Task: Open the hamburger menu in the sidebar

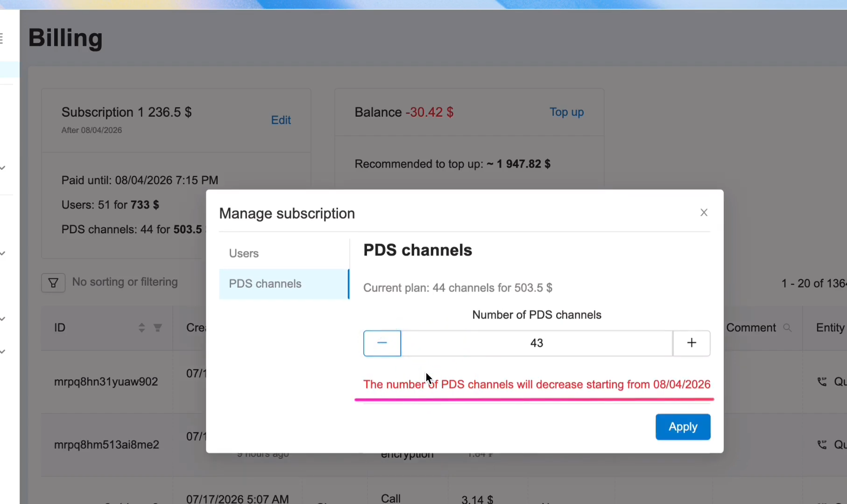Action: pos(1,38)
